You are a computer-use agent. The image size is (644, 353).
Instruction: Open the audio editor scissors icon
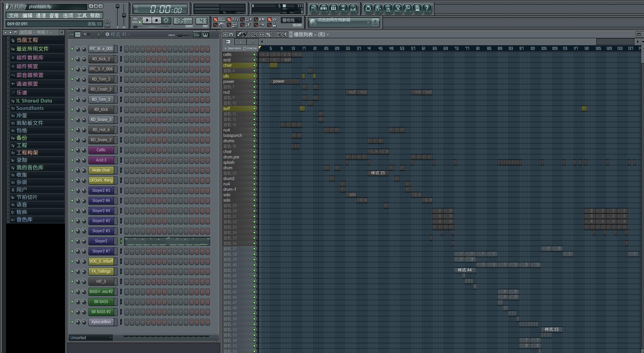398,8
